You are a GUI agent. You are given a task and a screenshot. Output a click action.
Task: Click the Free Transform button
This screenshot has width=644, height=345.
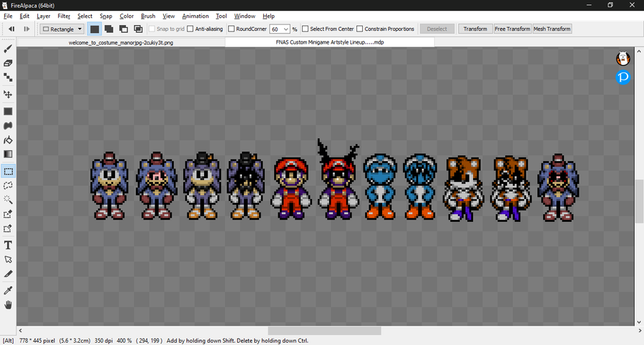512,29
